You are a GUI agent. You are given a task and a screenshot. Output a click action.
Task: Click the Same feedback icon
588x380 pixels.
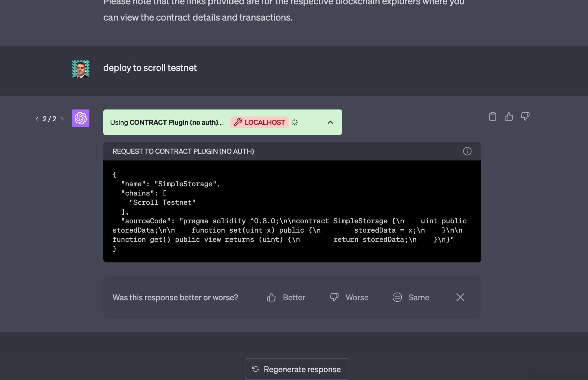pos(397,297)
